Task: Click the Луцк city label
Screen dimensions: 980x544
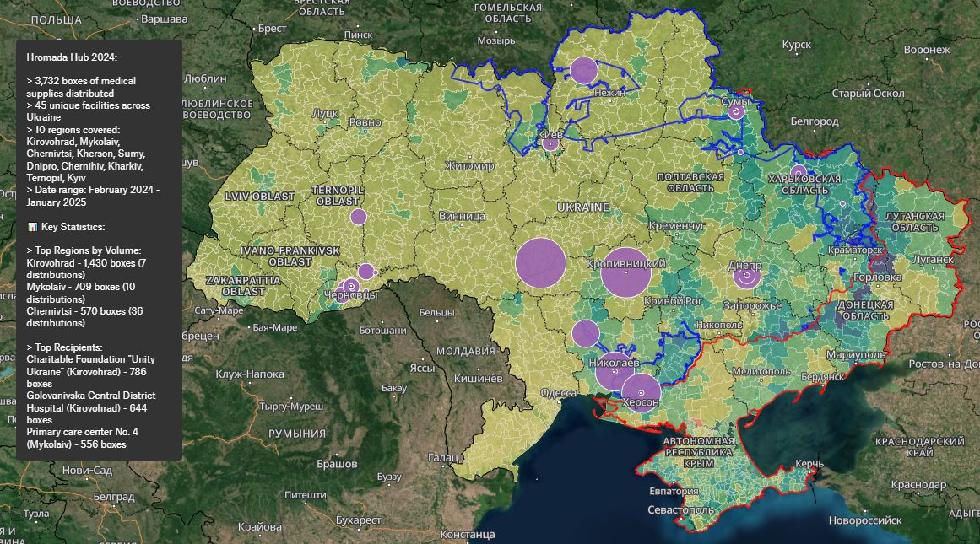Action: [325, 114]
